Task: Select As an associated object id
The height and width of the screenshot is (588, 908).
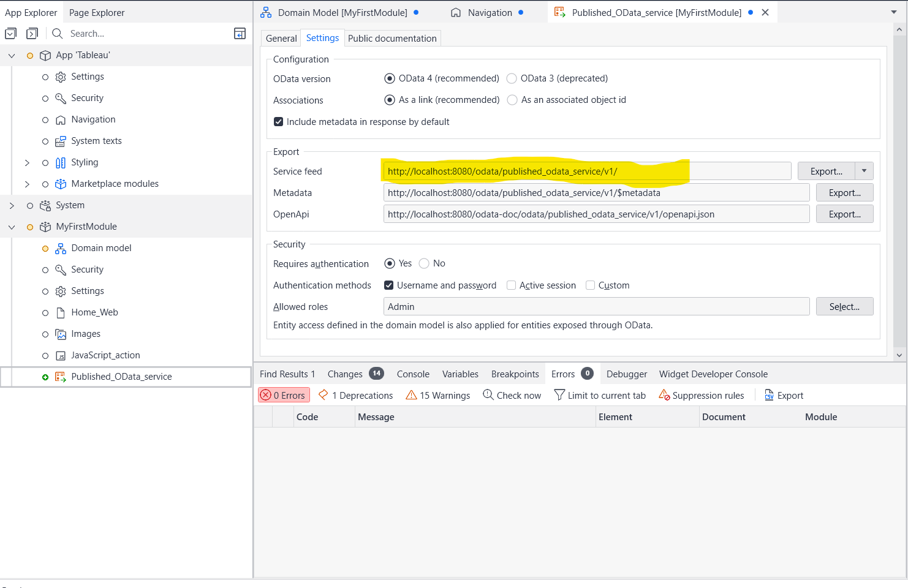Action: (x=512, y=100)
